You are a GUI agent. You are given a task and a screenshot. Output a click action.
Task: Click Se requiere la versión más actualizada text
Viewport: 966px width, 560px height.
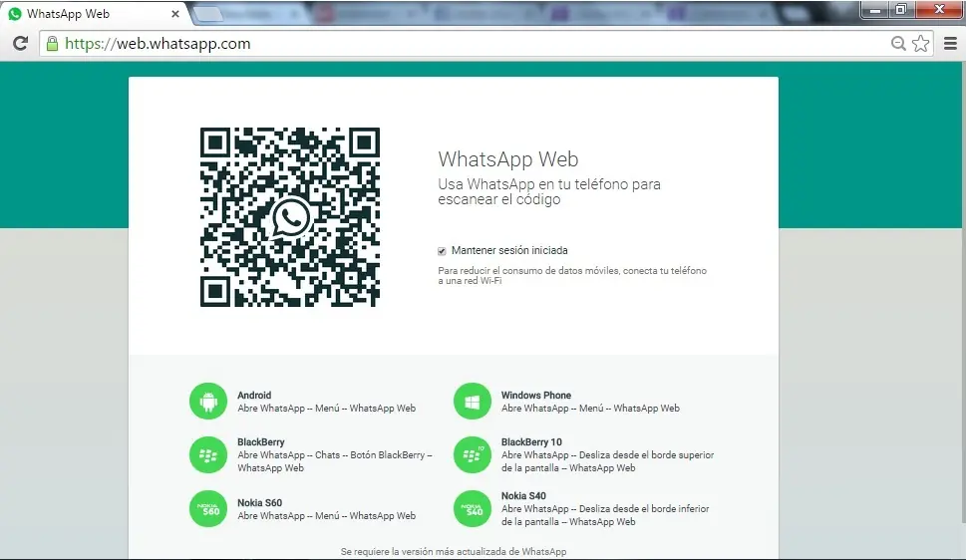pos(454,551)
